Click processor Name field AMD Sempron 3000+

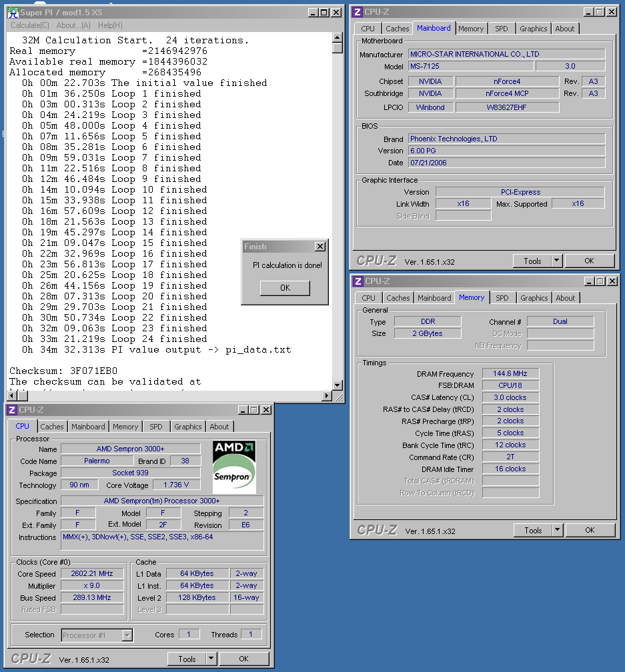(x=130, y=449)
